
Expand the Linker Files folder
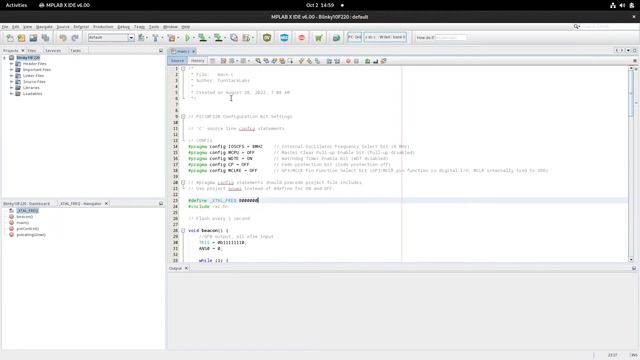click(11, 76)
